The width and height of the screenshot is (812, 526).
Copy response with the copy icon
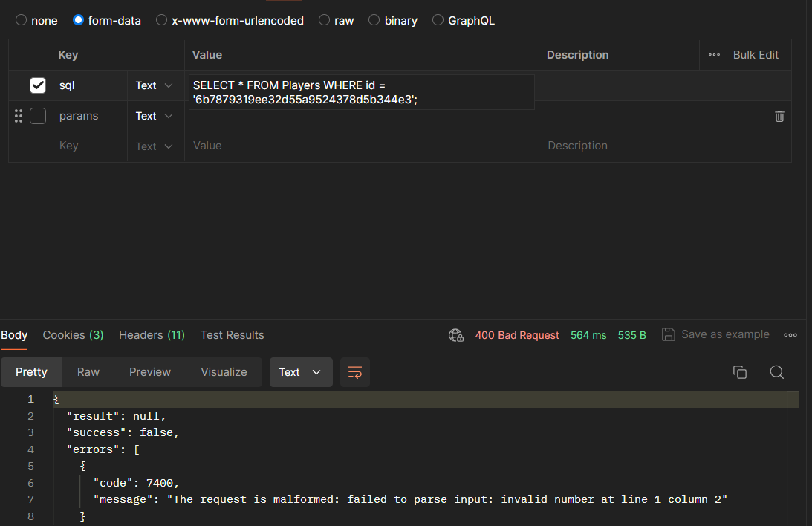740,372
